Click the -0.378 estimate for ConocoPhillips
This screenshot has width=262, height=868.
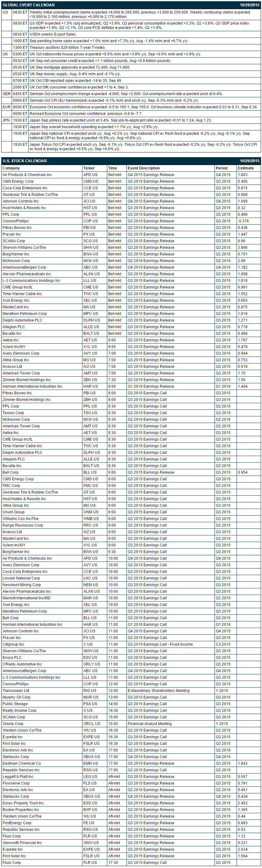[x=243, y=221]
